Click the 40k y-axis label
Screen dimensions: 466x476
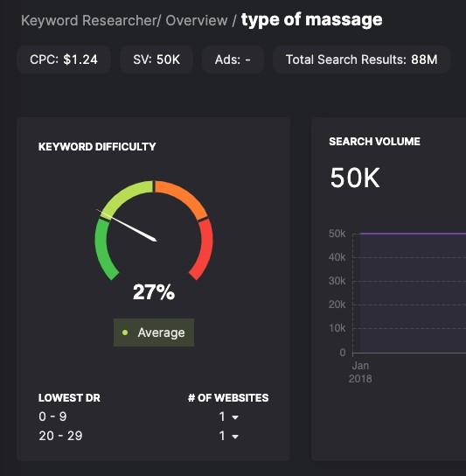pyautogui.click(x=337, y=257)
